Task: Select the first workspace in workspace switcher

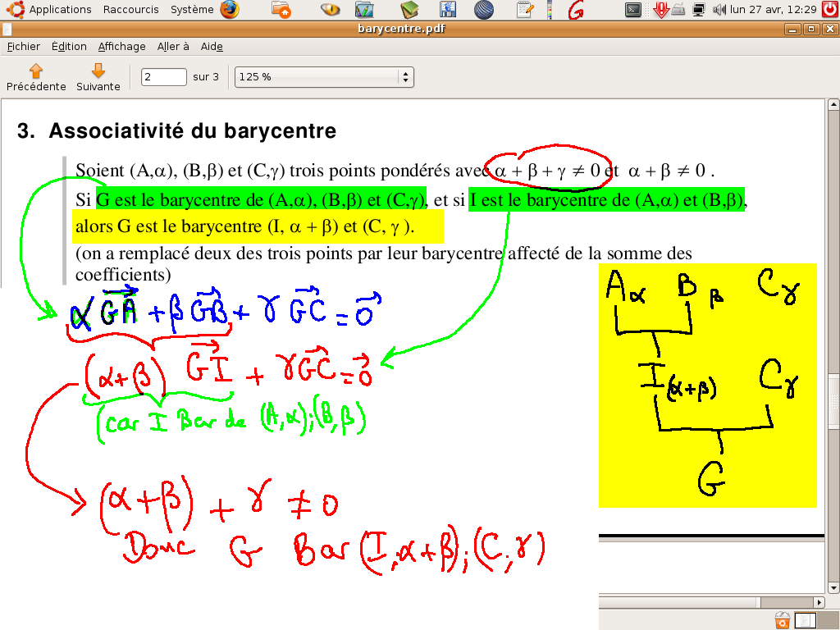Action: coord(806,621)
